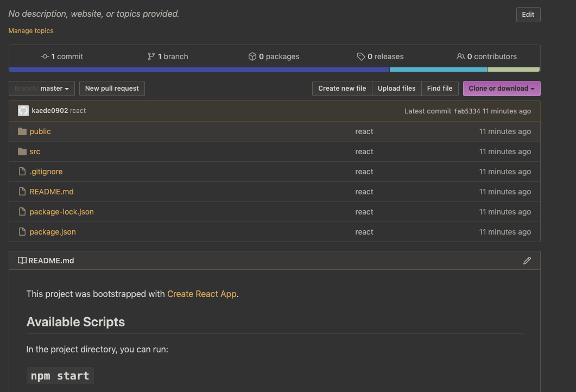Click the public folder icon
Image resolution: width=576 pixels, height=392 pixels.
[22, 131]
